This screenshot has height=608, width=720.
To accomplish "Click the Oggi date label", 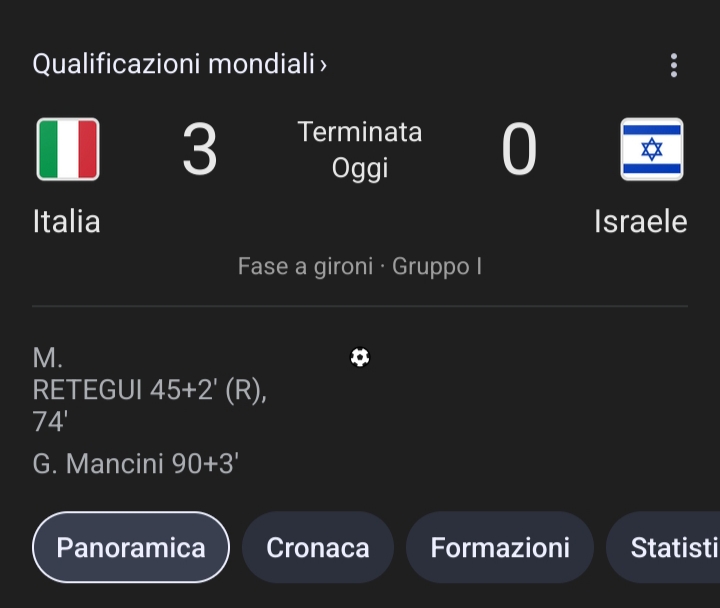I will (x=360, y=168).
